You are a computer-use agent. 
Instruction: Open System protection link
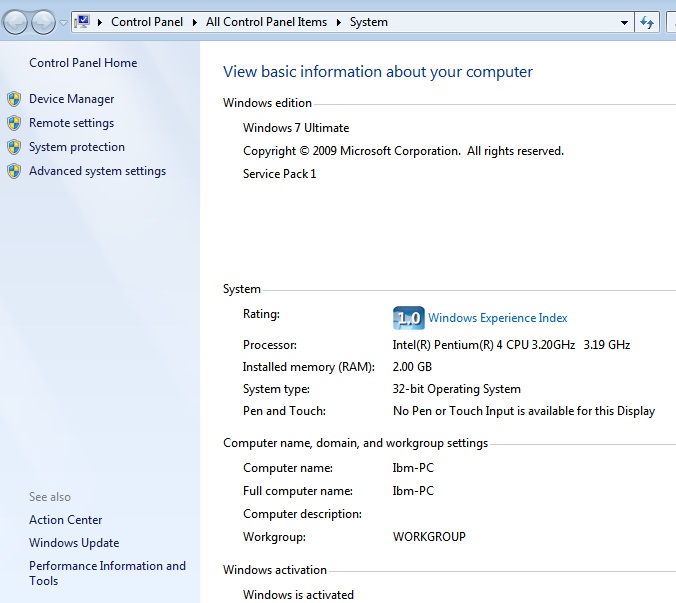click(77, 147)
